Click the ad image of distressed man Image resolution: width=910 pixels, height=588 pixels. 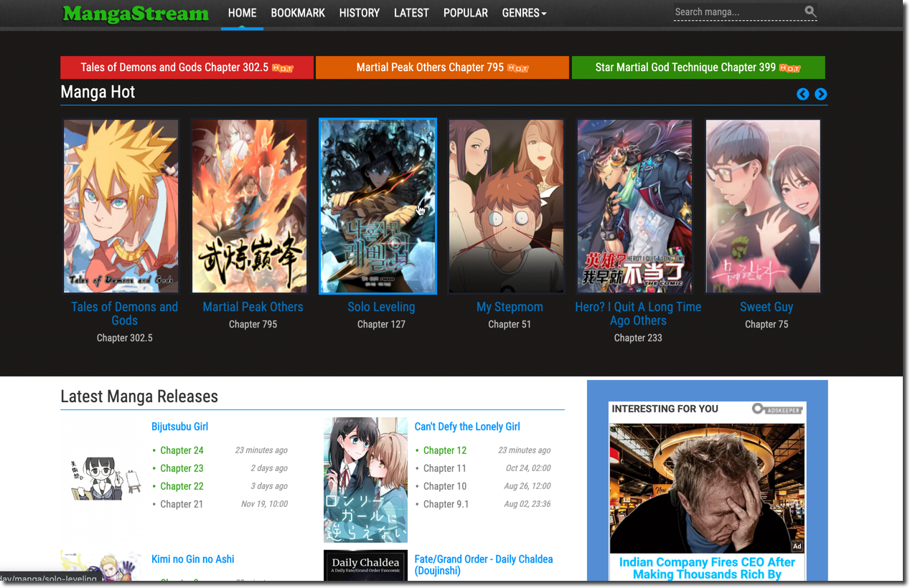click(707, 488)
